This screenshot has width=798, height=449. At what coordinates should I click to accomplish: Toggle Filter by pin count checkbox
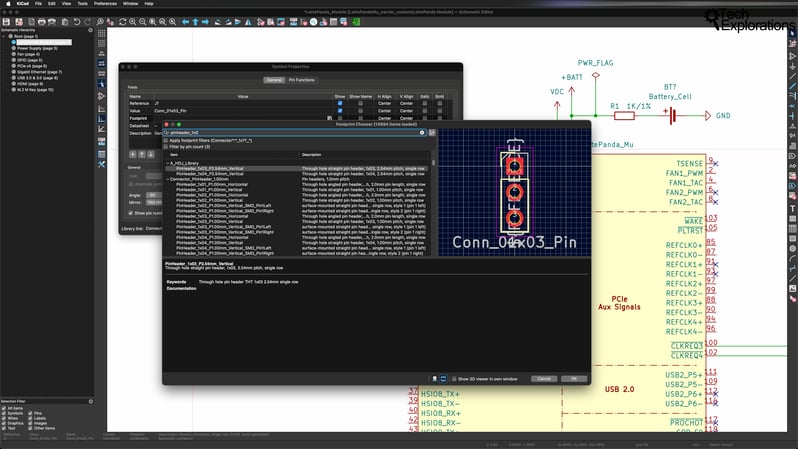[x=168, y=146]
